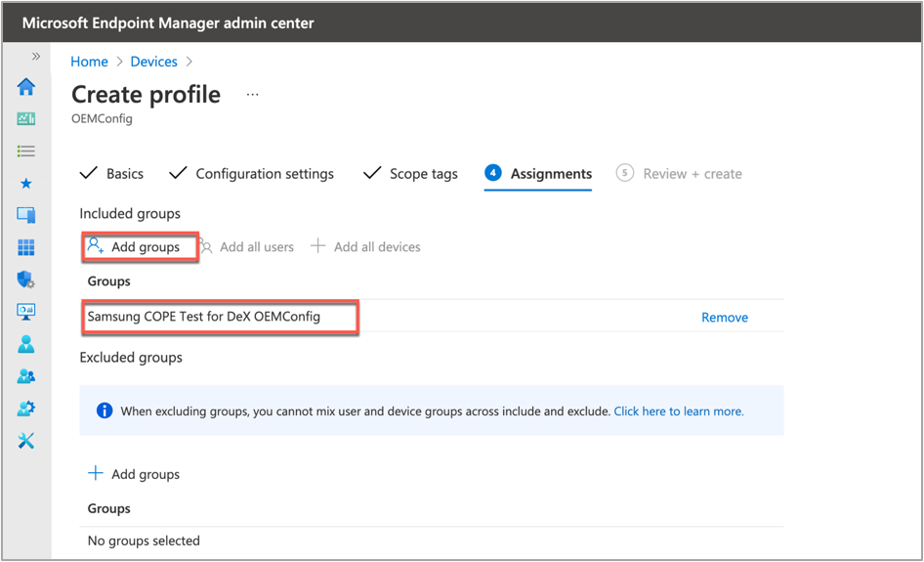This screenshot has width=924, height=562.
Task: Open Groups icon in sidebar
Action: [x=26, y=376]
